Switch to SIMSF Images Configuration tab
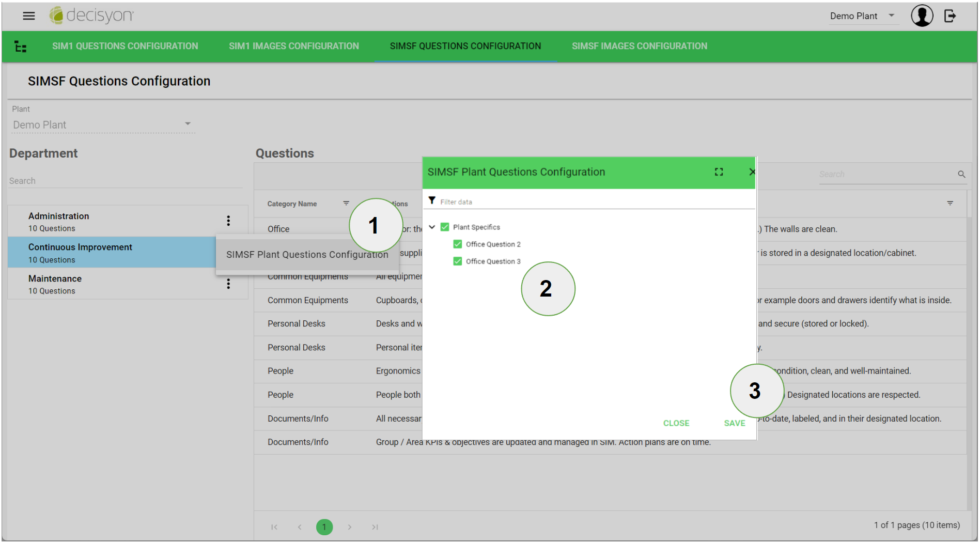The image size is (980, 543). [x=640, y=46]
